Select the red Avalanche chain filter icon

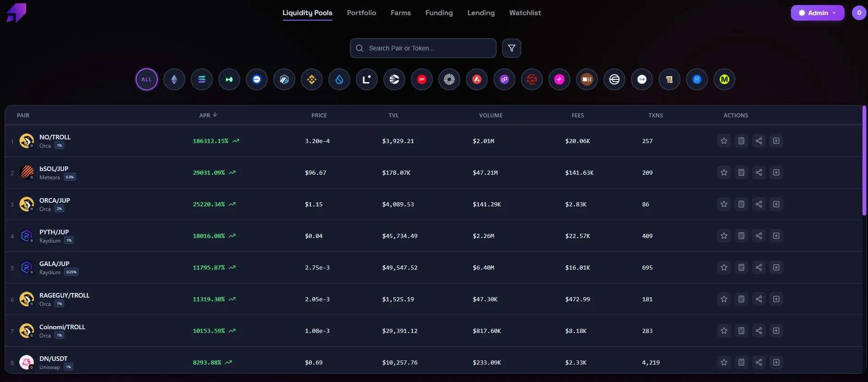[477, 79]
